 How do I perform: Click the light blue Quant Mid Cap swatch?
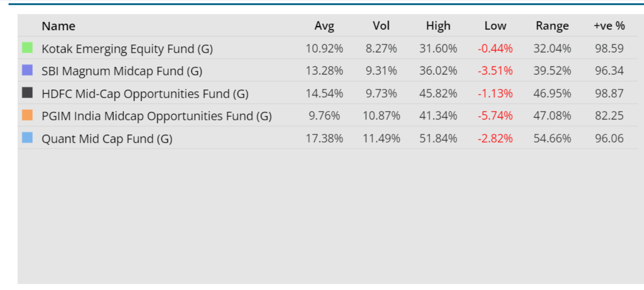(x=27, y=138)
